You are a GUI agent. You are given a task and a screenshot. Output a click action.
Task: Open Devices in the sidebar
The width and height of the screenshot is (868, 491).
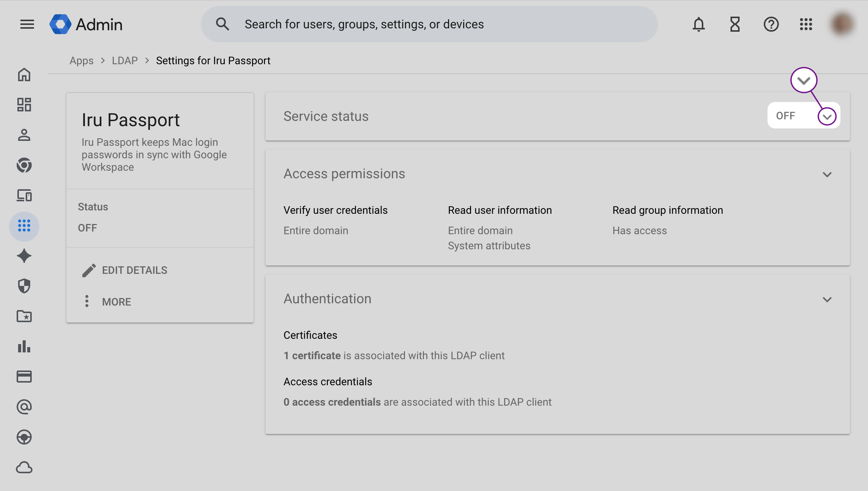(24, 196)
